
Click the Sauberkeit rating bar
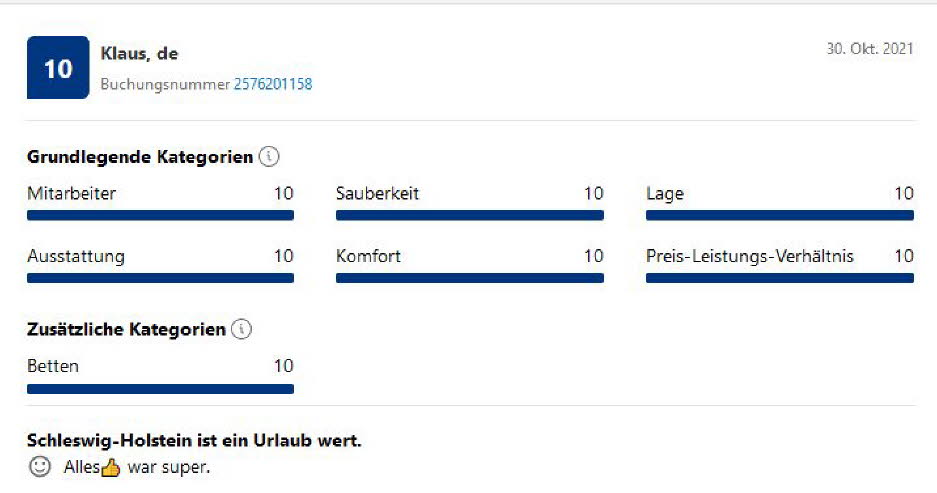pos(470,215)
